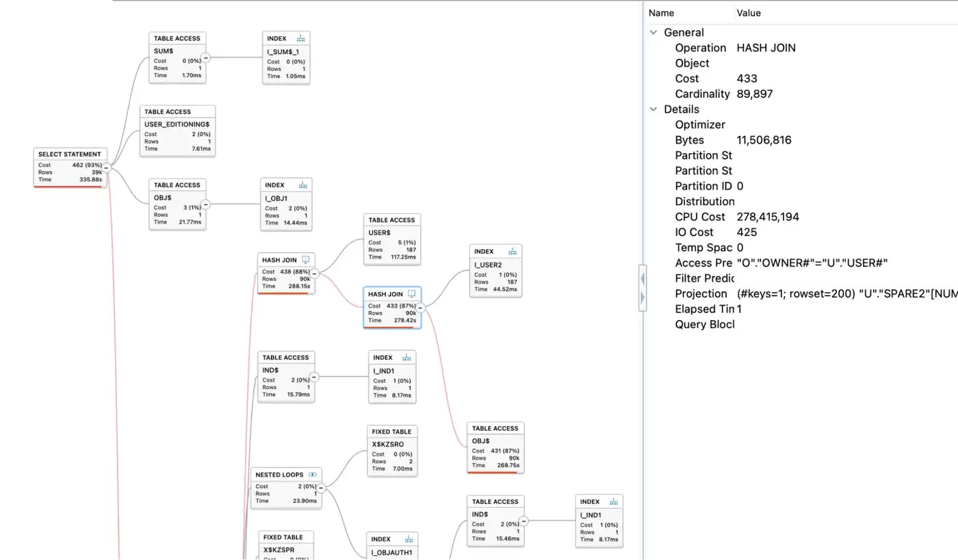This screenshot has width=958, height=560.
Task: Collapse the OBJ$ table access with cost 3
Action: coord(205,204)
